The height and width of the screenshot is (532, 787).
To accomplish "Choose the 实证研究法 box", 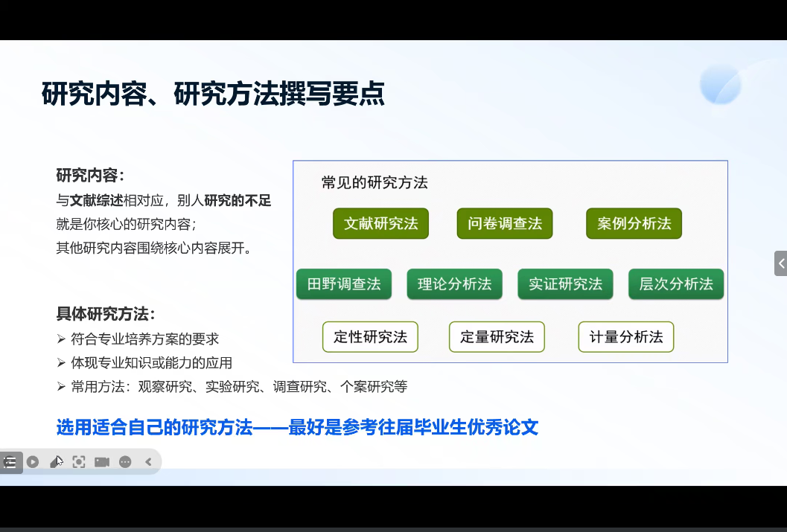I will [565, 284].
